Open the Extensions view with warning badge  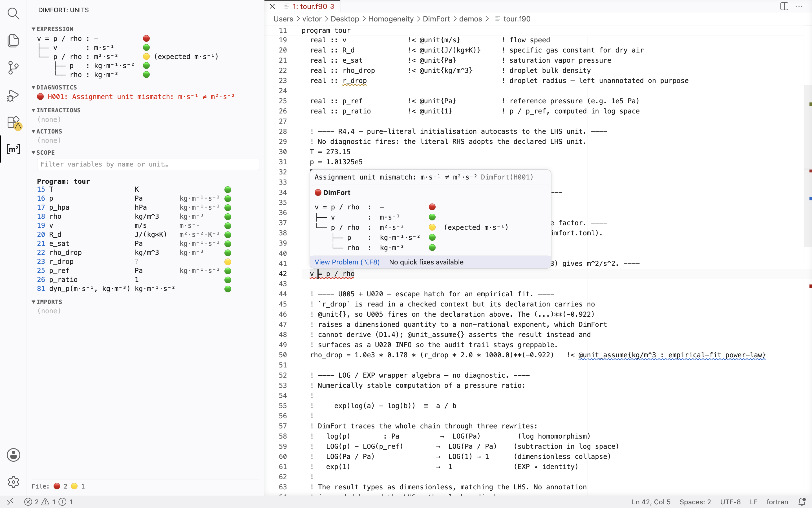point(14,123)
